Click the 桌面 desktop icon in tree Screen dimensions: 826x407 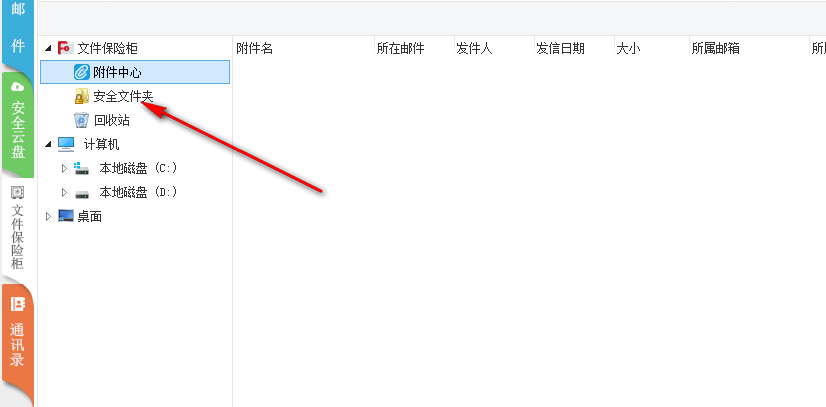(66, 216)
